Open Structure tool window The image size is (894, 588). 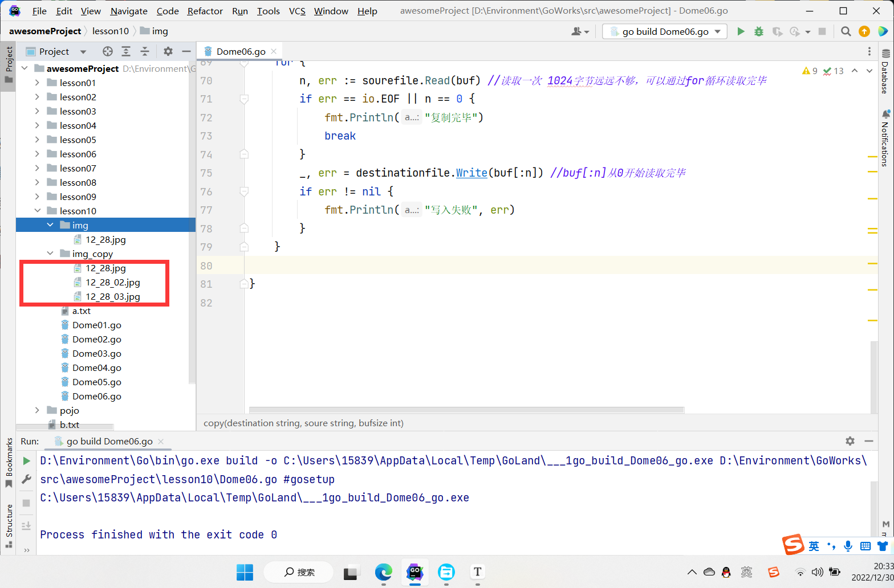pyautogui.click(x=9, y=525)
